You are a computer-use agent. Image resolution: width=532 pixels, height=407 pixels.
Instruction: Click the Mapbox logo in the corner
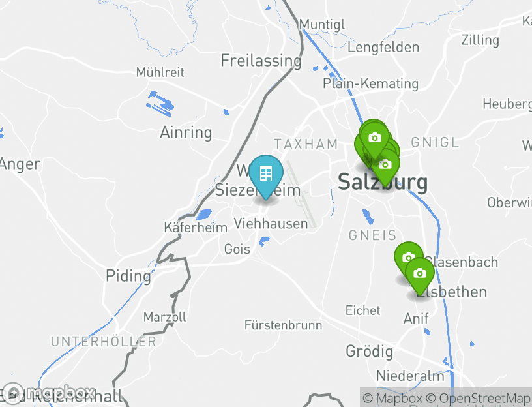48,392
